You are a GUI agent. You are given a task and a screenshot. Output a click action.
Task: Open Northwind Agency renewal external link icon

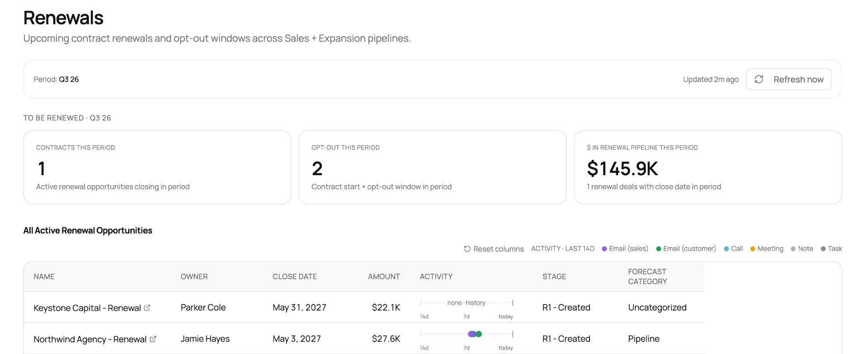click(x=153, y=339)
